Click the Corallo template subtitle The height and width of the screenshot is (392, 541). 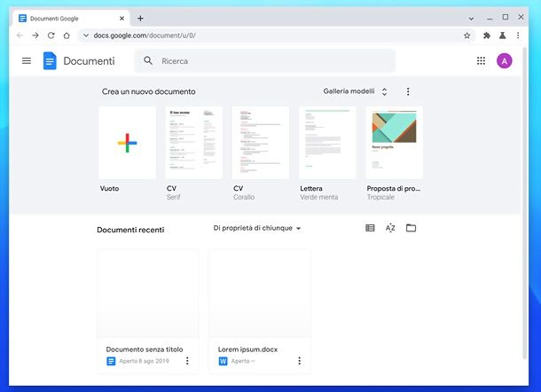tap(244, 197)
